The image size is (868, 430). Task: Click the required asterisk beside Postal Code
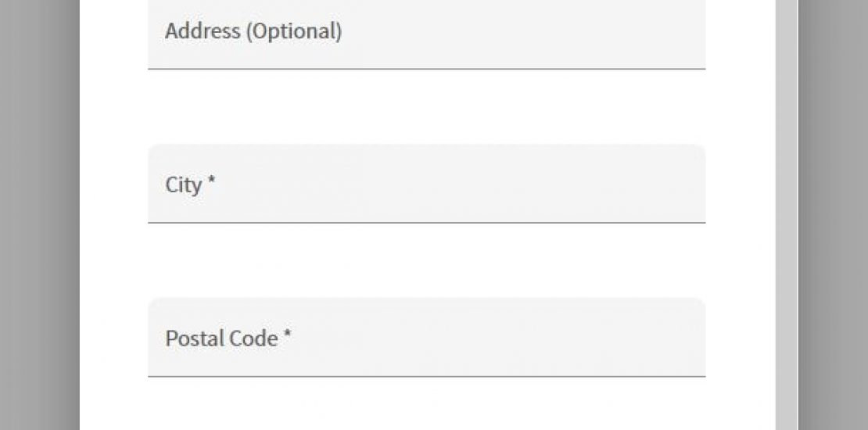[288, 335]
